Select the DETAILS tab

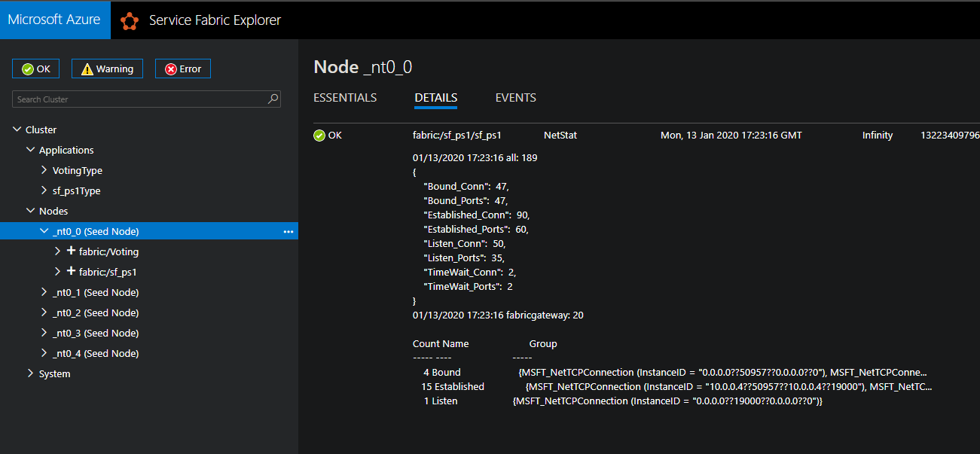[x=436, y=98]
